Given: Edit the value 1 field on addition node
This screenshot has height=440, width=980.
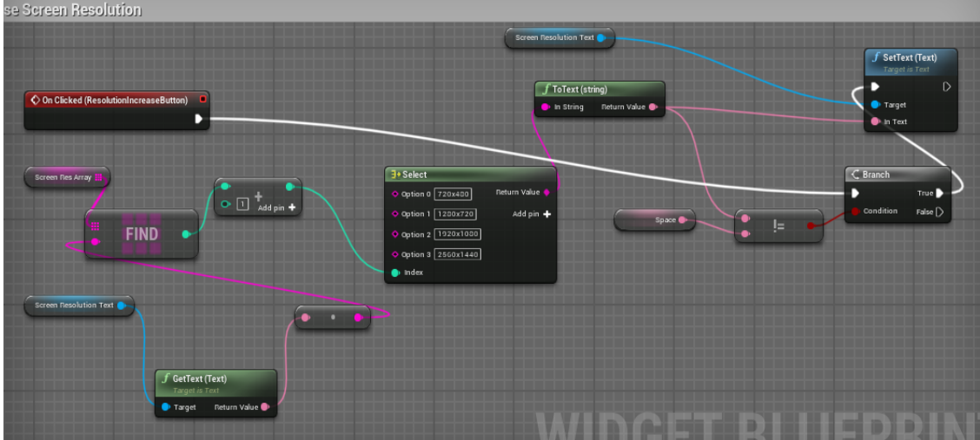Looking at the screenshot, I should coord(243,204).
